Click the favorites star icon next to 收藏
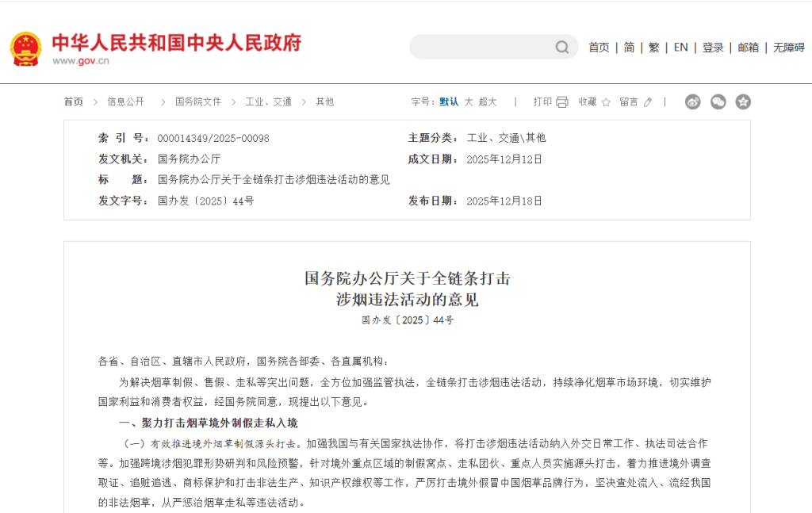 606,102
